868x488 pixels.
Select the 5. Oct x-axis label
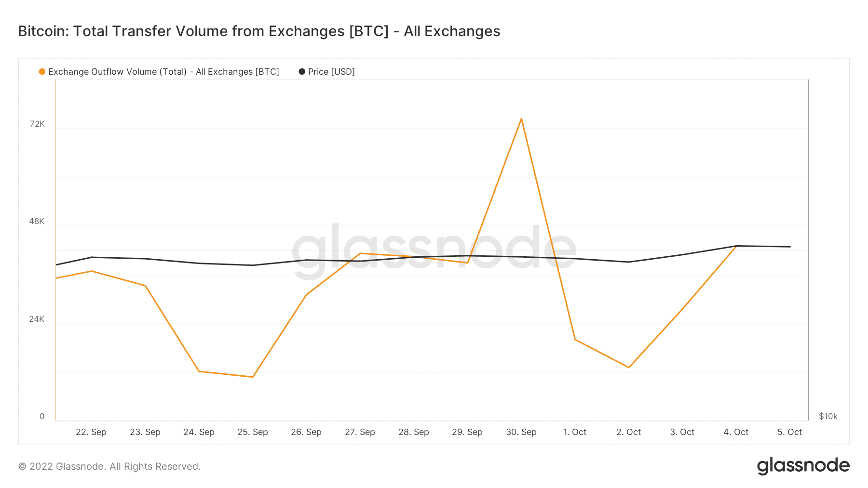[x=789, y=432]
